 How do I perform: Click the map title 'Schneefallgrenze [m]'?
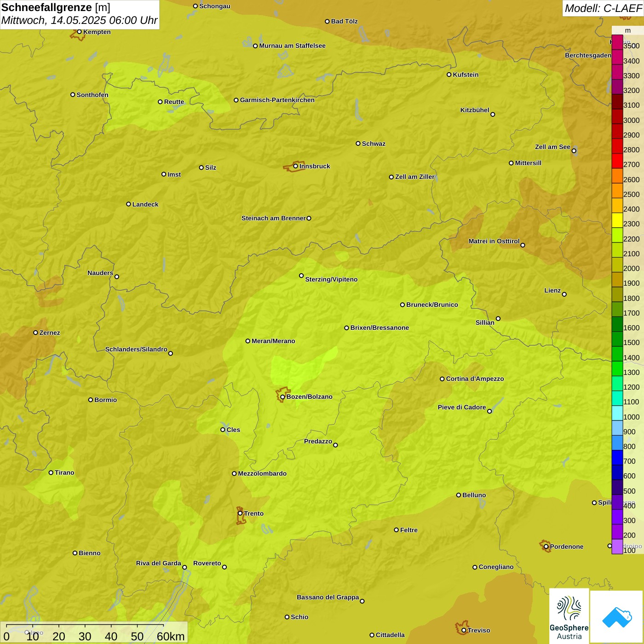(x=56, y=8)
